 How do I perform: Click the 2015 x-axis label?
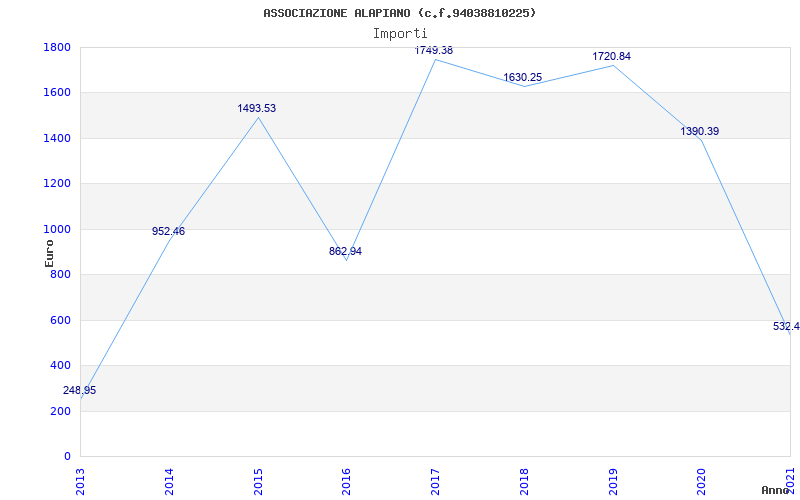[258, 482]
